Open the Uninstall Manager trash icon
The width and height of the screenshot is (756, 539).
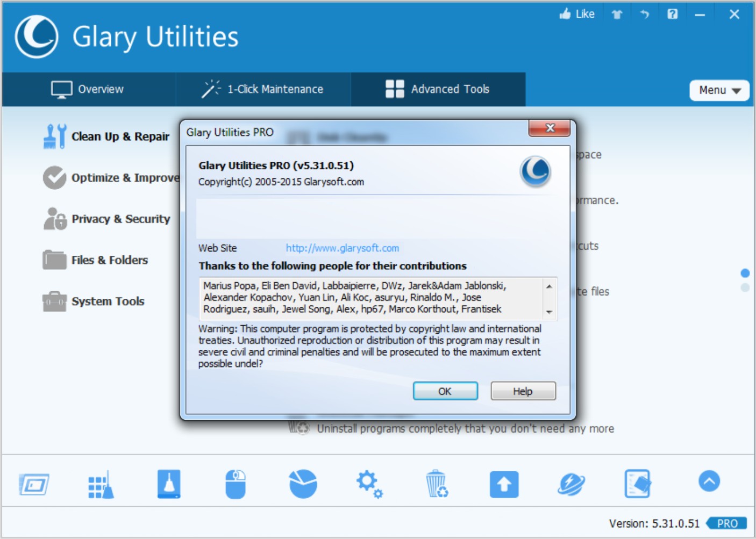tap(437, 484)
